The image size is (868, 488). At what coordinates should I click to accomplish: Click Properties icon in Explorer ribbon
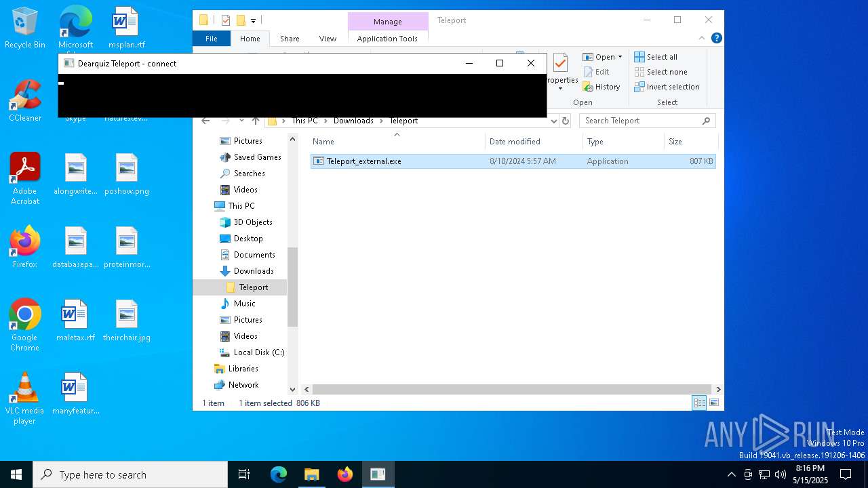coord(560,64)
